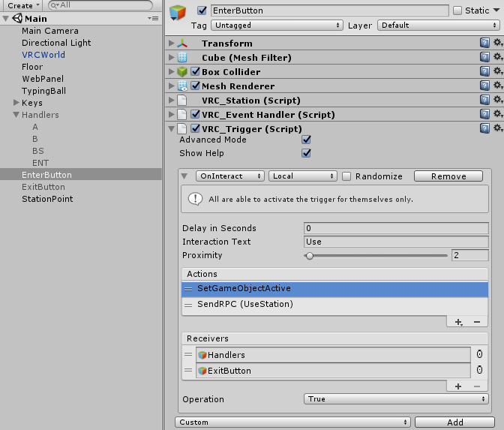Open VRC_Trigger script gear menu
The height and width of the screenshot is (430, 504).
click(x=498, y=128)
